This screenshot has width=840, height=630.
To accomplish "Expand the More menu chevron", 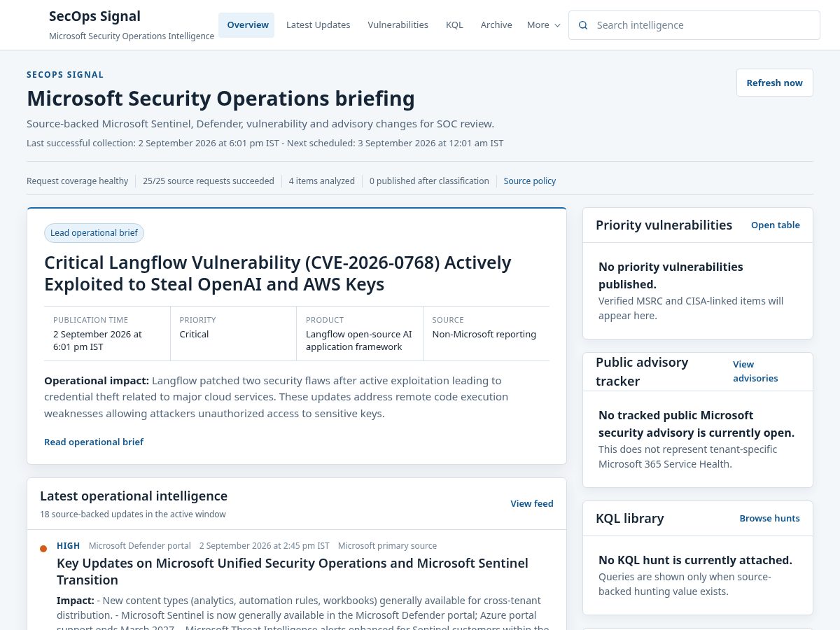I will [557, 25].
